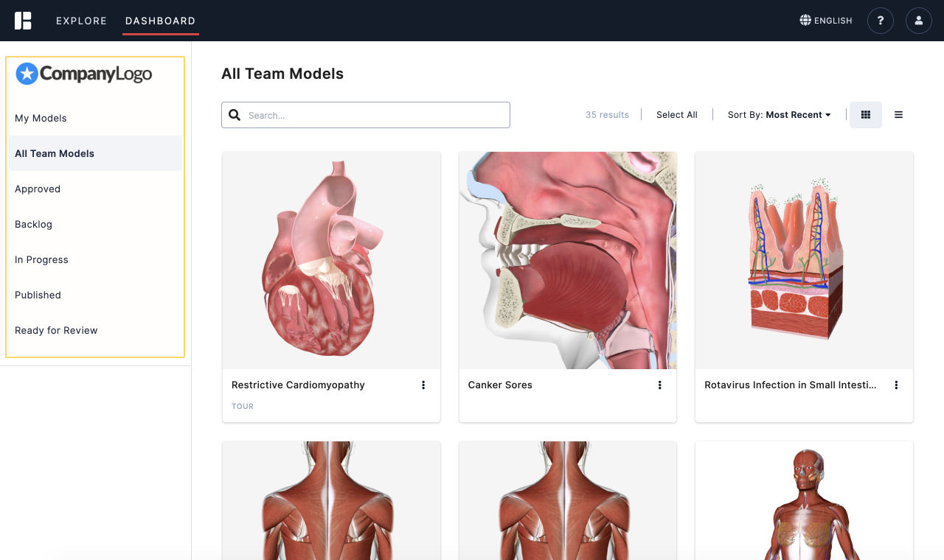944x560 pixels.
Task: Click the Search models input field
Action: point(366,115)
